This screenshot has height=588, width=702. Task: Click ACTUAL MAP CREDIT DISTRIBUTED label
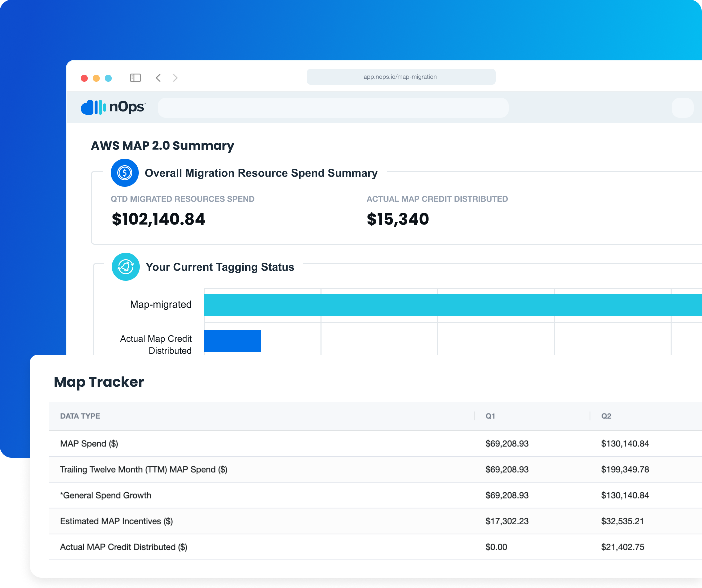(x=437, y=199)
